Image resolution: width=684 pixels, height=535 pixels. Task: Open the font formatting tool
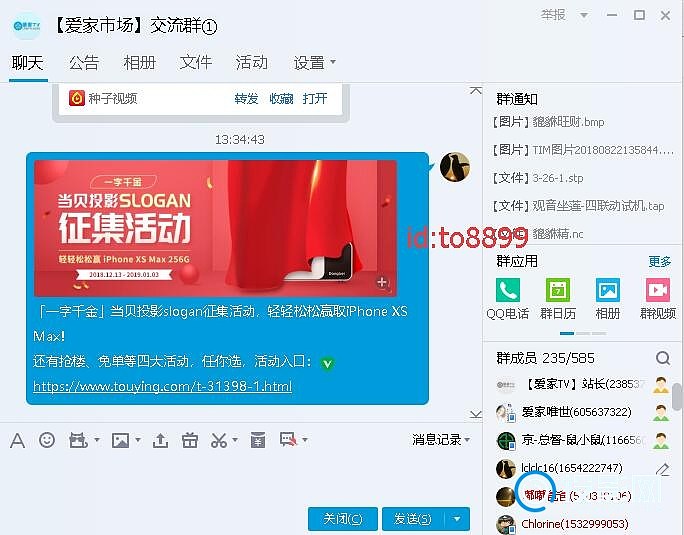click(x=17, y=440)
